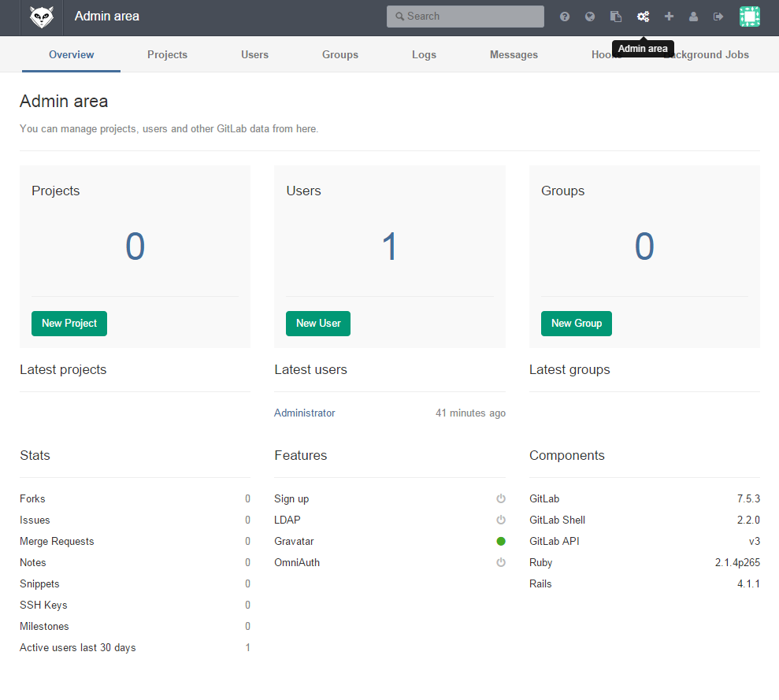Screen dimensions: 779x700
Task: Click the Latest projects heading
Action: (63, 369)
